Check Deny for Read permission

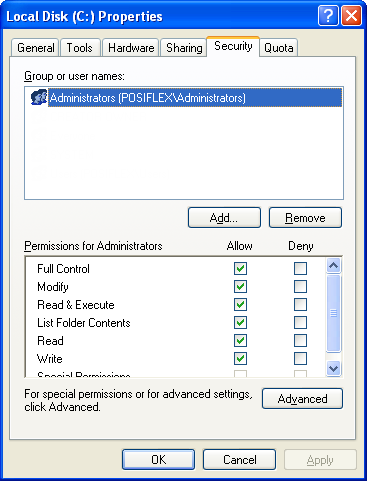point(300,341)
